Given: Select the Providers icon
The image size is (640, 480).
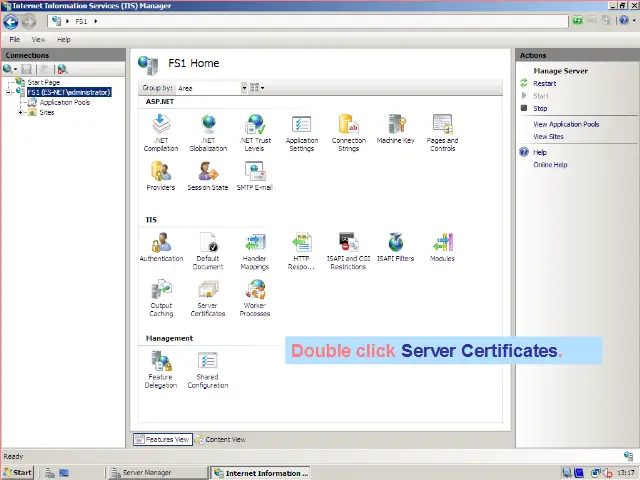Looking at the screenshot, I should [x=161, y=176].
